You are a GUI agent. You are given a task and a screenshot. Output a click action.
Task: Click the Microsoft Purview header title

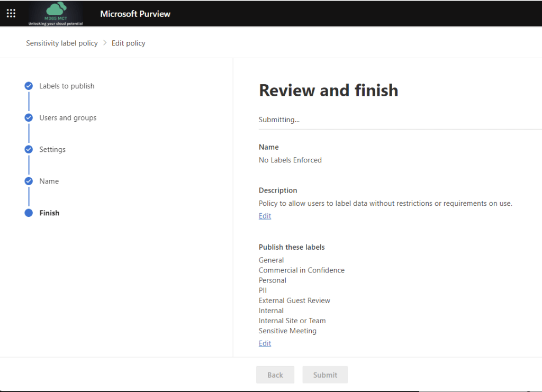pyautogui.click(x=135, y=14)
